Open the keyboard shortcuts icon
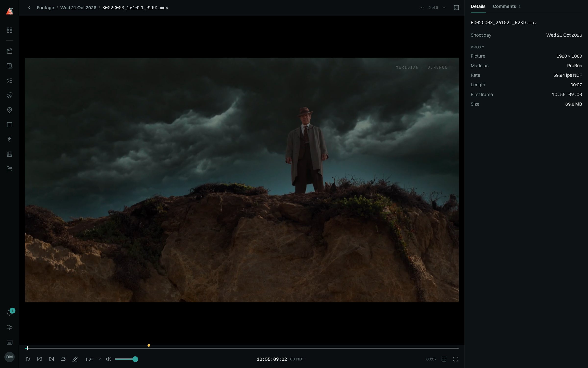 (9, 342)
